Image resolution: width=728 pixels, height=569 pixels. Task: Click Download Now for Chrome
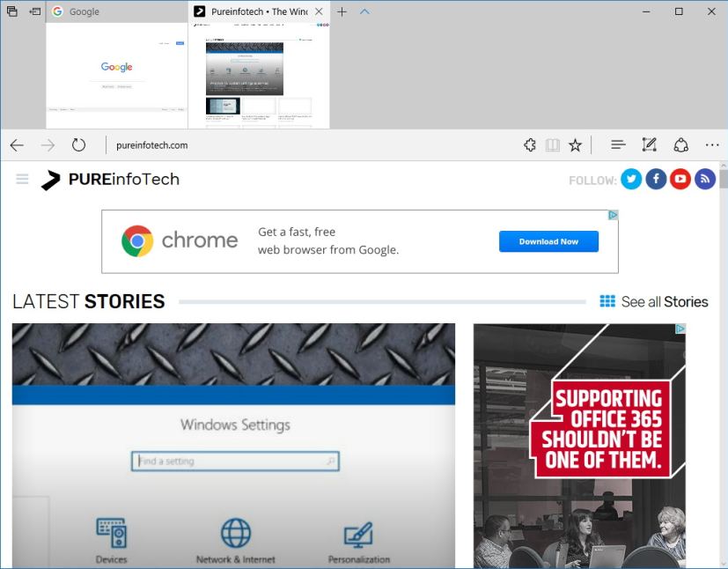[548, 240]
